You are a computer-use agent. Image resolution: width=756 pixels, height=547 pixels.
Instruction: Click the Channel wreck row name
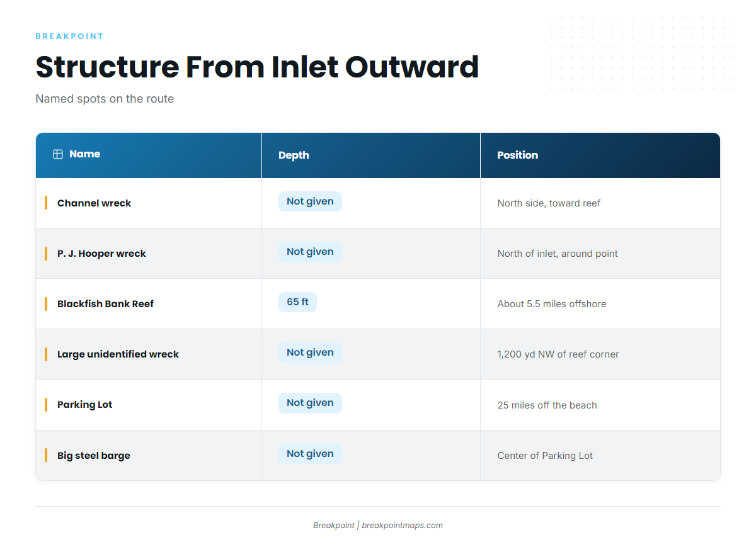click(94, 203)
